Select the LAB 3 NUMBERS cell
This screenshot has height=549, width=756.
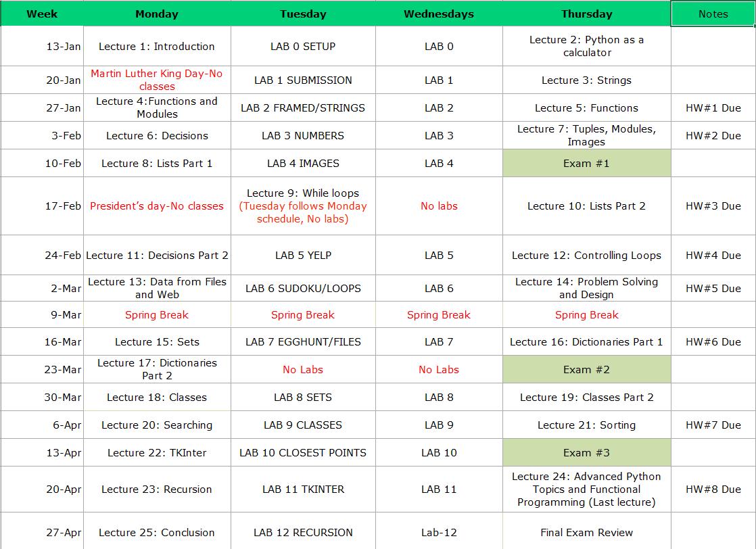coord(303,135)
